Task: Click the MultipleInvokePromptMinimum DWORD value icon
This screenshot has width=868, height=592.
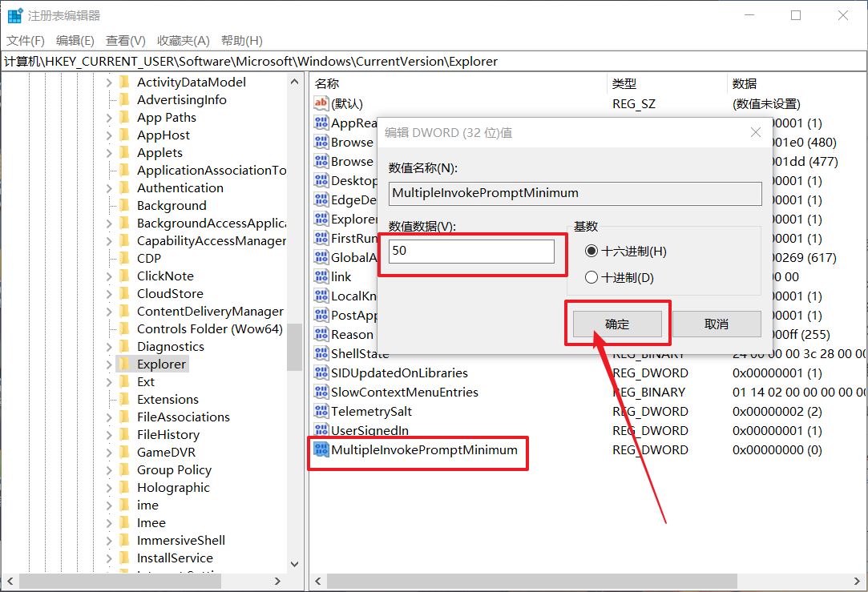Action: coord(321,450)
